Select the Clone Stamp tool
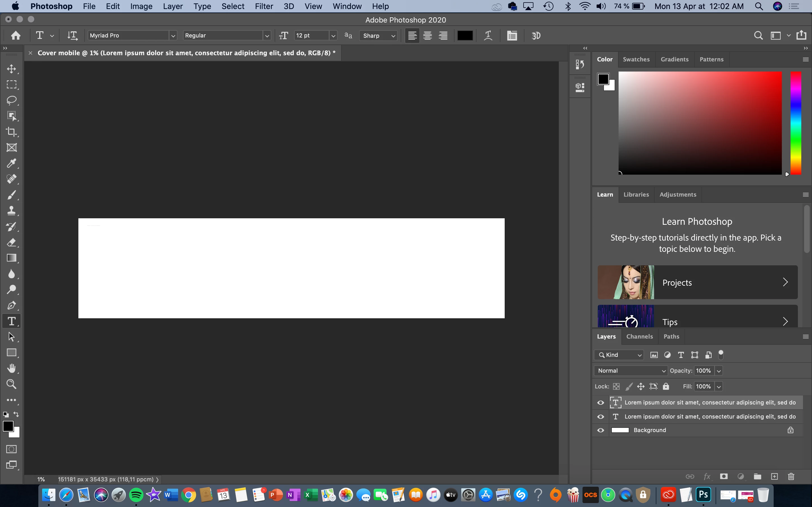Screen dimensions: 812x507 (11, 211)
